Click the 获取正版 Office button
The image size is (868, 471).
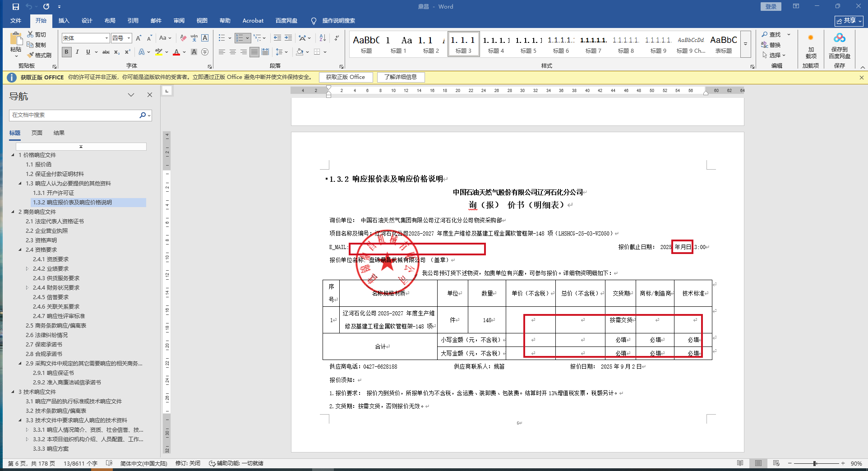pyautogui.click(x=345, y=77)
